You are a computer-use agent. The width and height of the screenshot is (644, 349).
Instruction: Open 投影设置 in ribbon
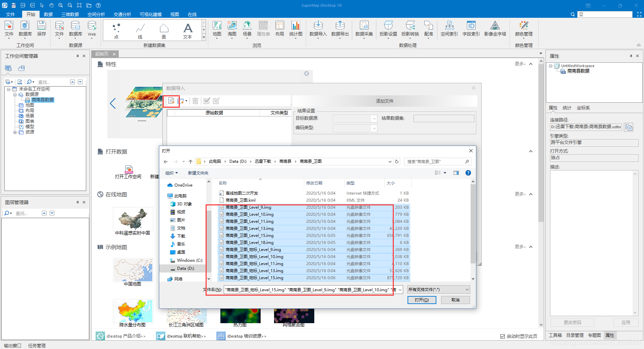point(388,28)
